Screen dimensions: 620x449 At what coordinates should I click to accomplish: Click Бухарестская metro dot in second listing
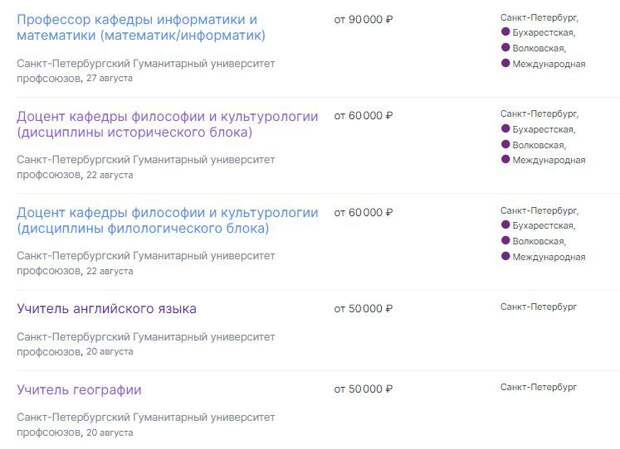click(505, 128)
